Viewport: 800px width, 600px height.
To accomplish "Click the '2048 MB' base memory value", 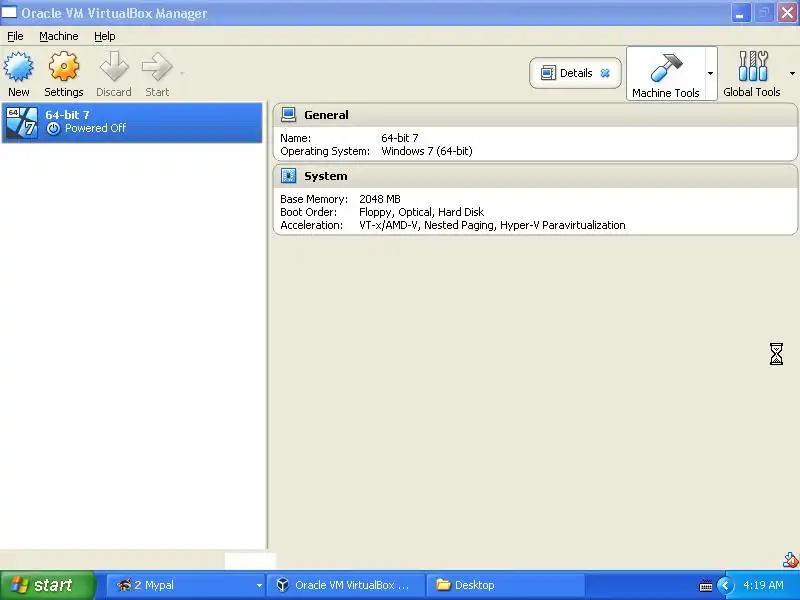I will [x=380, y=199].
